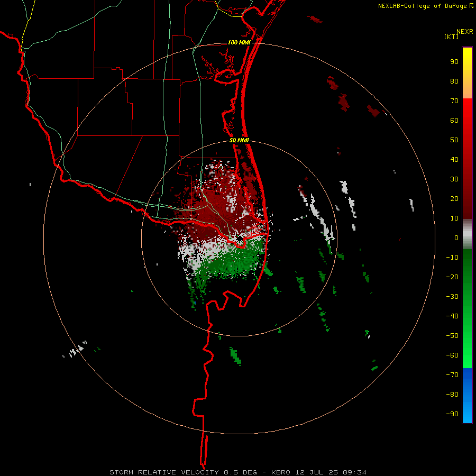Viewport: 476px width, 476px height.
Task: Click the red segment of the color bar
Action: click(467, 159)
